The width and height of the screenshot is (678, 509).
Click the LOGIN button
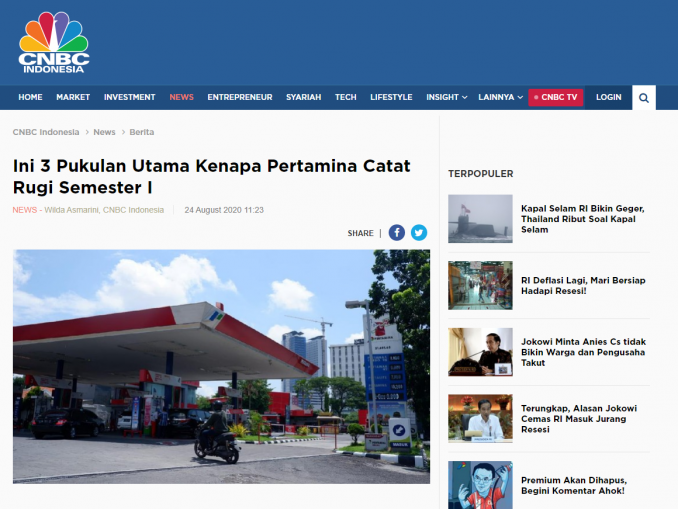[608, 97]
